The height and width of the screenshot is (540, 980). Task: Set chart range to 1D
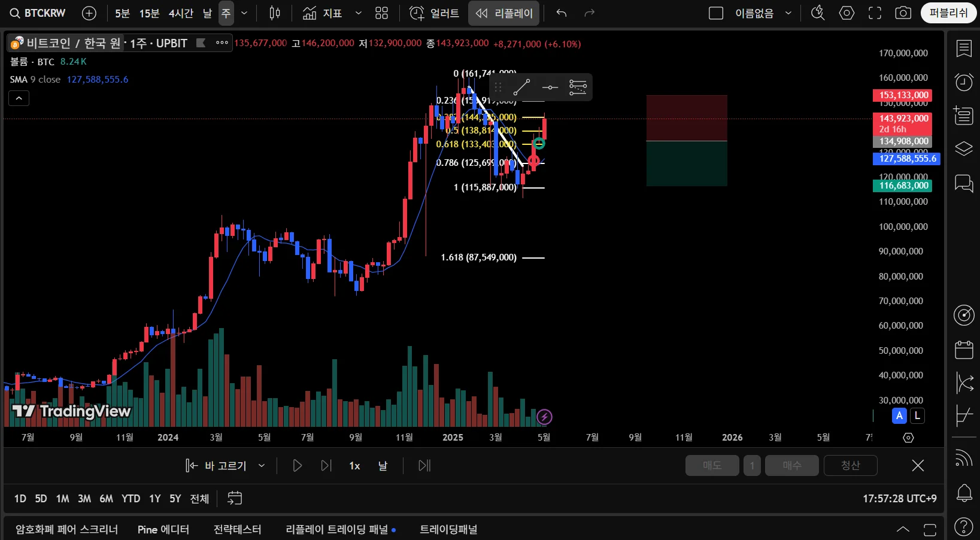pyautogui.click(x=20, y=499)
